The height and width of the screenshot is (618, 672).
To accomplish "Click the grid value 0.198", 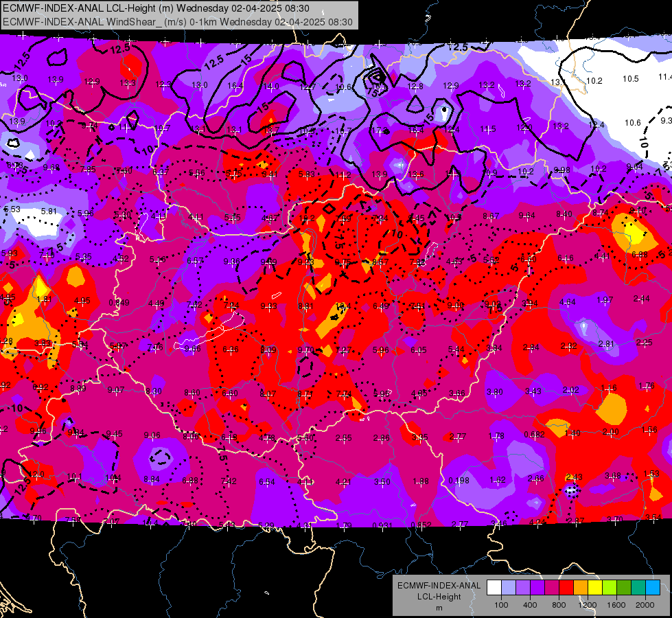I will pos(459,481).
